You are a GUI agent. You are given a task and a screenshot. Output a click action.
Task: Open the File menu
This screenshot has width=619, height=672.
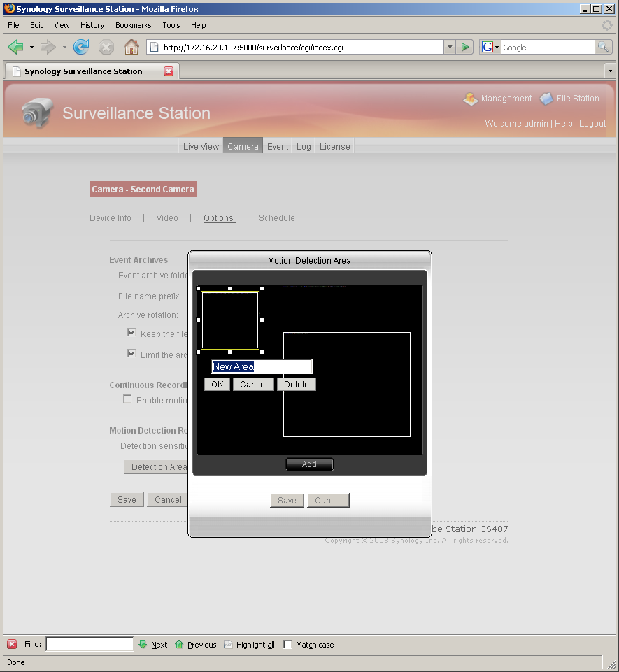[13, 25]
